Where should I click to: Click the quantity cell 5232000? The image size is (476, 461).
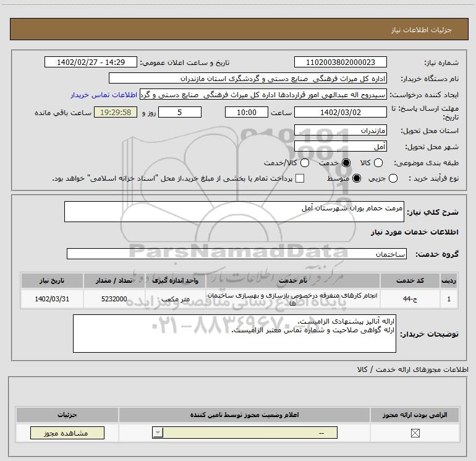pos(114,299)
